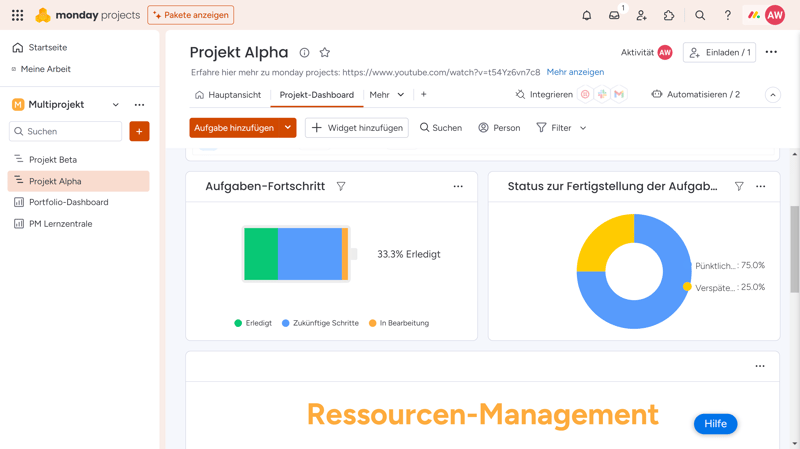Click the Widget hinzufügen button
The image size is (800, 449).
357,128
